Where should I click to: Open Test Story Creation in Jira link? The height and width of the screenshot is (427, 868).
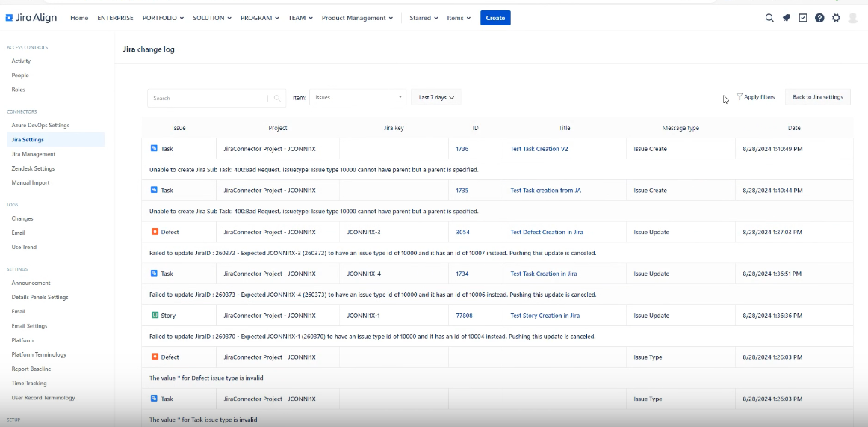(x=545, y=316)
